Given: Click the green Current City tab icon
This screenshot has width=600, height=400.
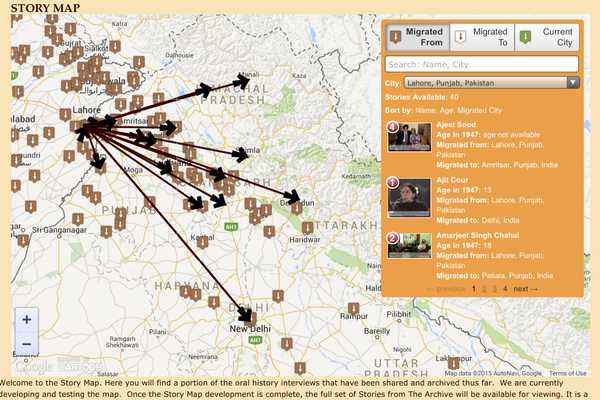Looking at the screenshot, I should (525, 37).
